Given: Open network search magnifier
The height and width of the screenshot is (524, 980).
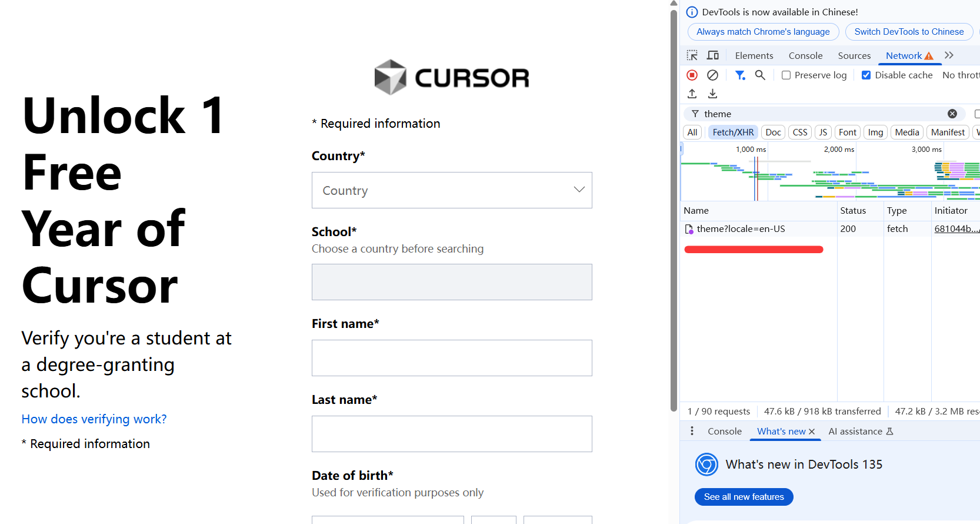Looking at the screenshot, I should coord(760,75).
